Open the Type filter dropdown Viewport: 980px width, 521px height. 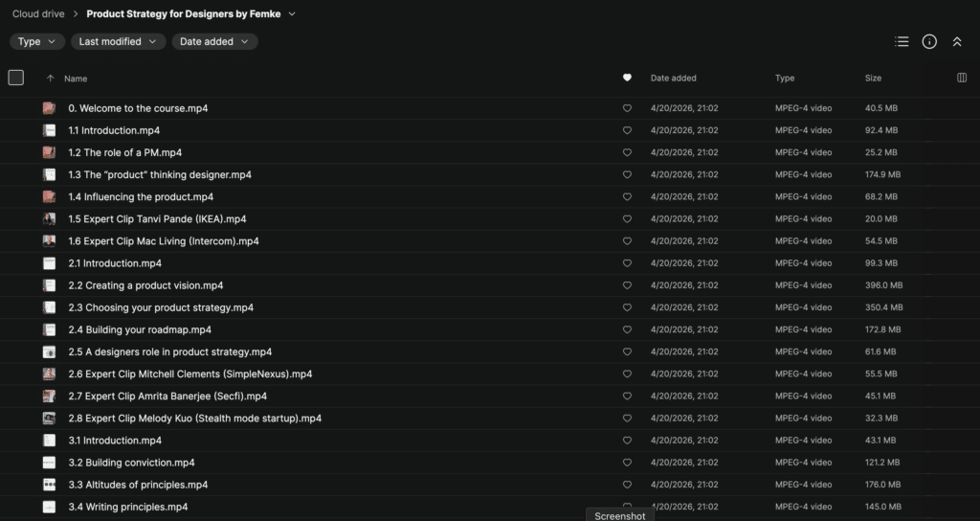(x=37, y=42)
